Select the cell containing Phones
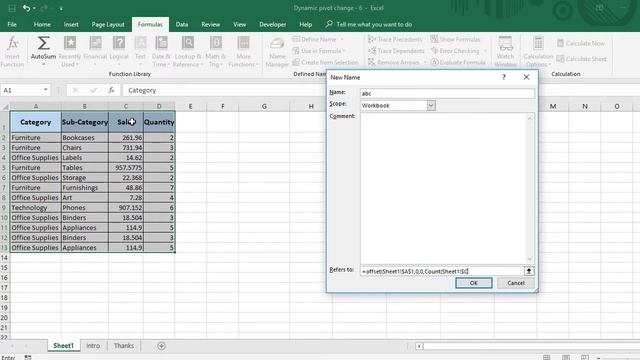640x360 pixels. pyautogui.click(x=85, y=208)
